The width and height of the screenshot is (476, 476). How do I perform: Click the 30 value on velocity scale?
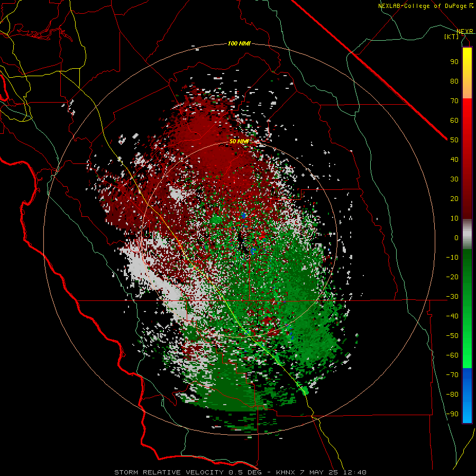454,179
